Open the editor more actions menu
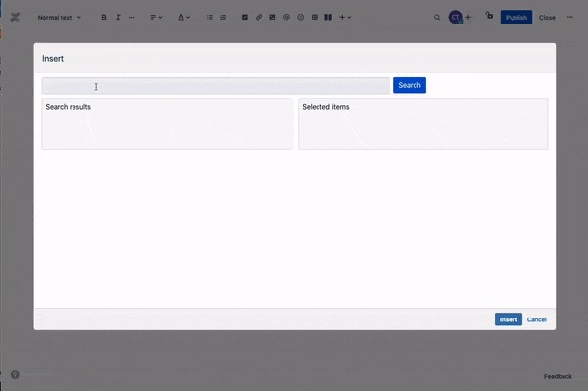This screenshot has width=588, height=391. 570,18
